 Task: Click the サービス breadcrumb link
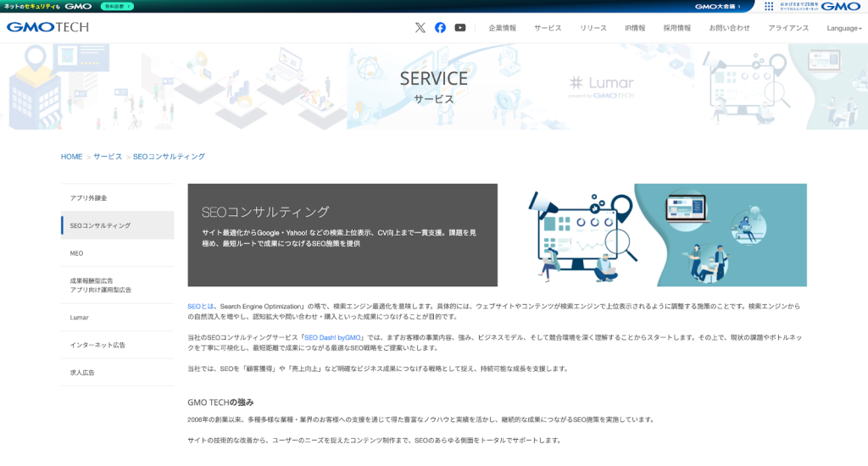(108, 157)
